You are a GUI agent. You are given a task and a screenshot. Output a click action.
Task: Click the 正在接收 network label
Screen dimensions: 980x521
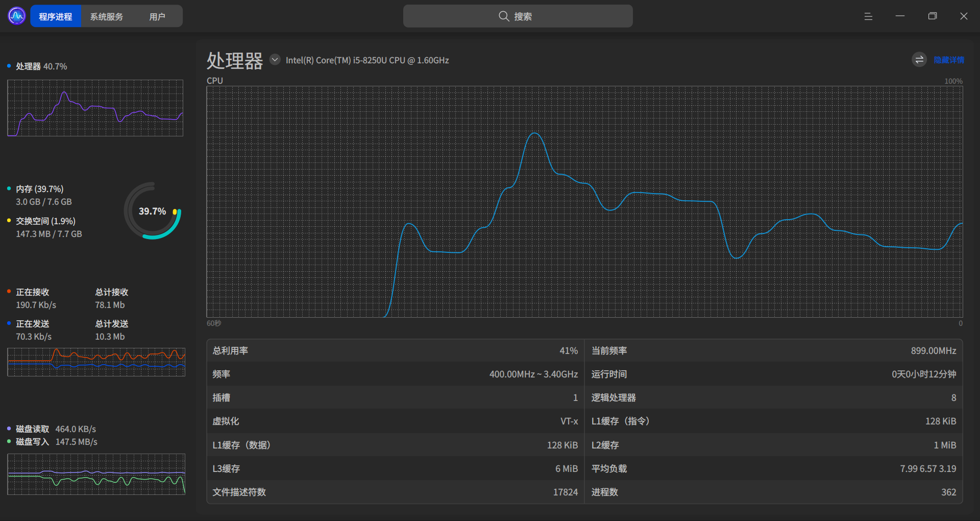click(x=32, y=292)
